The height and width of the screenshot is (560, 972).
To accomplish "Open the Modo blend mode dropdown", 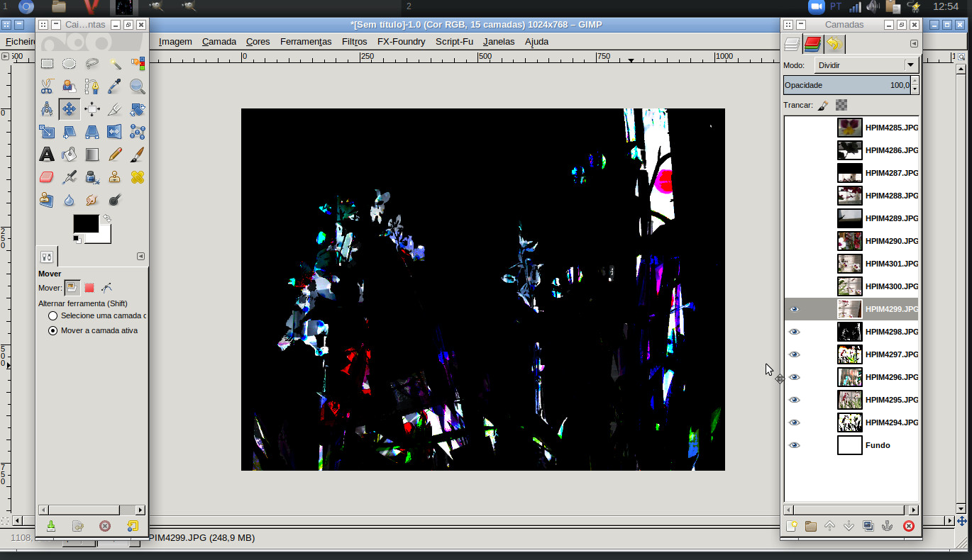I will (x=866, y=65).
